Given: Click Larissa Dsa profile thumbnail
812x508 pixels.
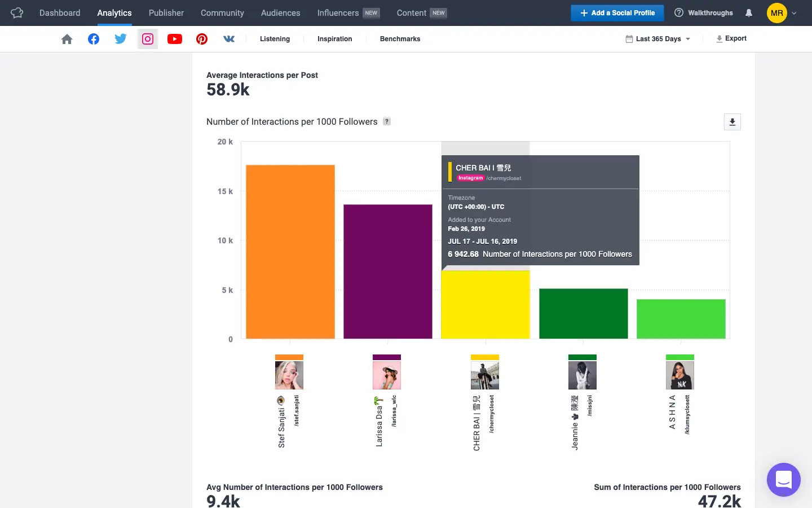Looking at the screenshot, I should (387, 375).
